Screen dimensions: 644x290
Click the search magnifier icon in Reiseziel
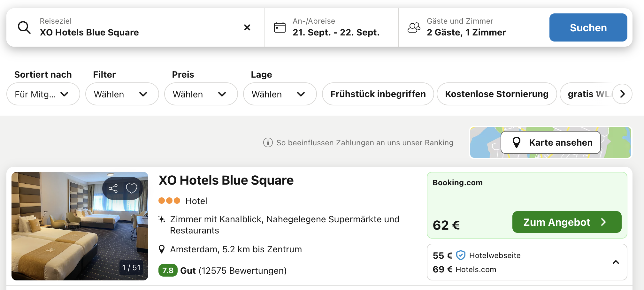pyautogui.click(x=24, y=27)
